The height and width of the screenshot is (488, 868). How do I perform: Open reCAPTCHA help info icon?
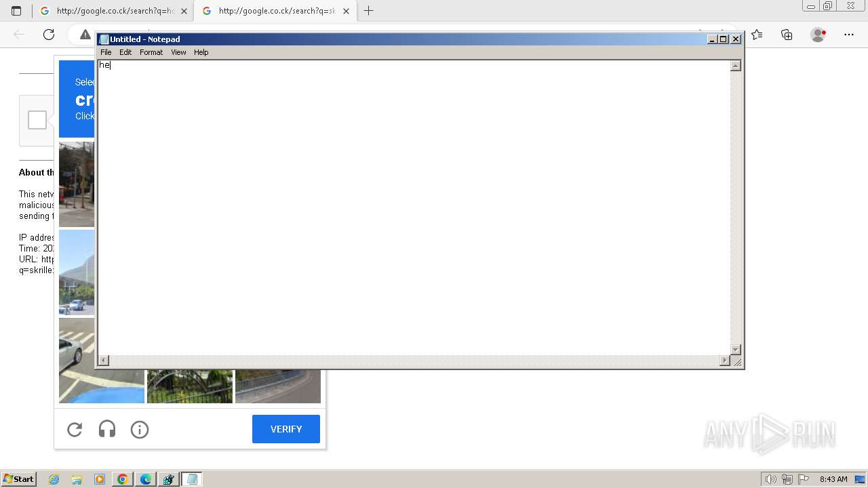pyautogui.click(x=140, y=429)
